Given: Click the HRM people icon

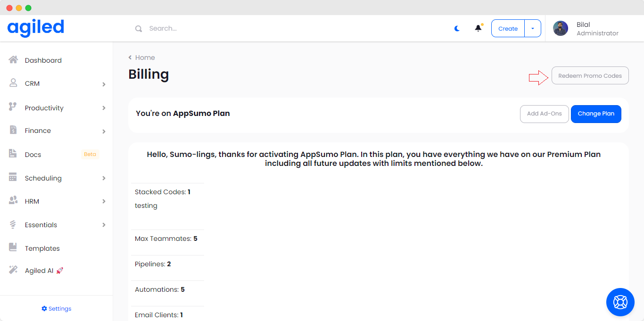Looking at the screenshot, I should [13, 201].
